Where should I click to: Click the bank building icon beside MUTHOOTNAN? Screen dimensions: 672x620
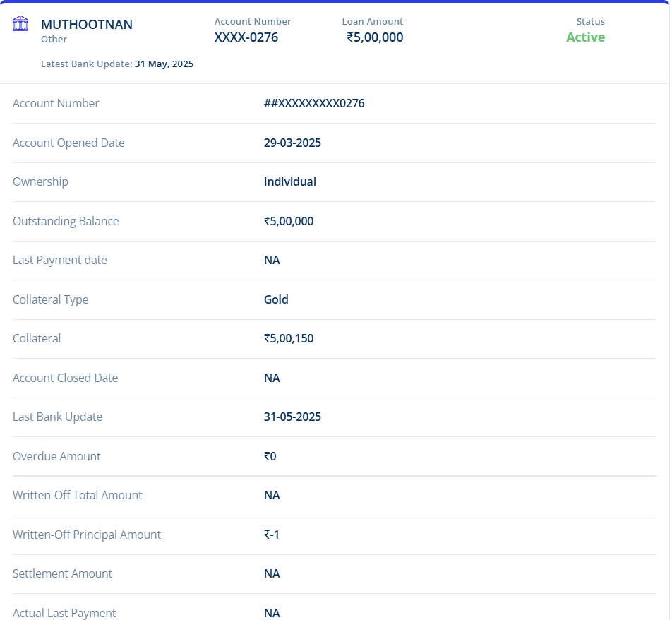click(20, 24)
